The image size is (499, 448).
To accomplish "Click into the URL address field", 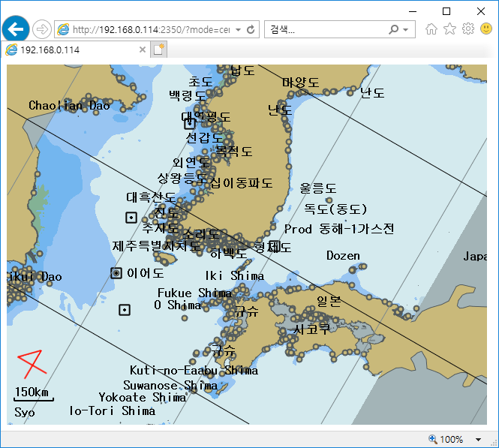I will [150, 30].
